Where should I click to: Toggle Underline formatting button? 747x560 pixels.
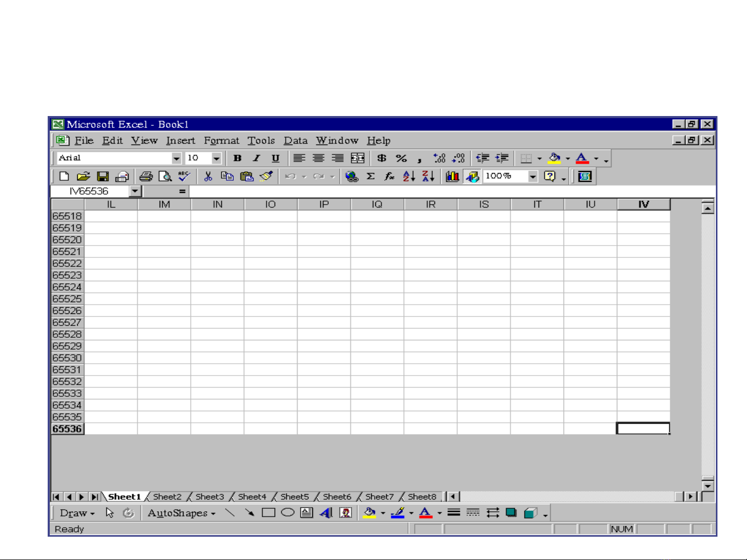(x=275, y=159)
